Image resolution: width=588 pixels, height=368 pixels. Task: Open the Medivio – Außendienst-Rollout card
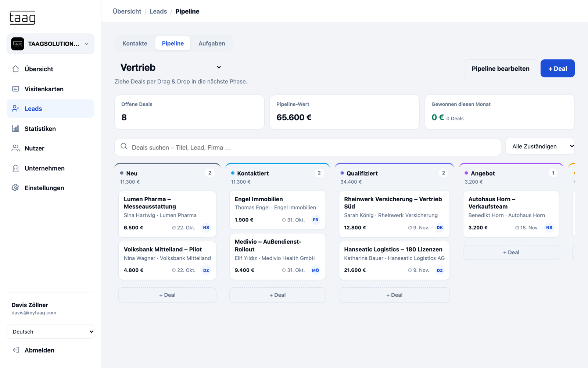(x=277, y=256)
